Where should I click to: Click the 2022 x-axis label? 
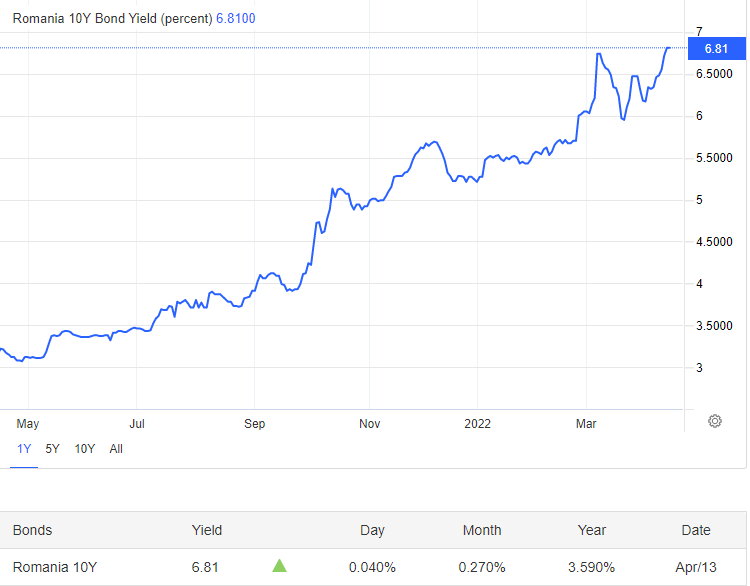[x=477, y=424]
